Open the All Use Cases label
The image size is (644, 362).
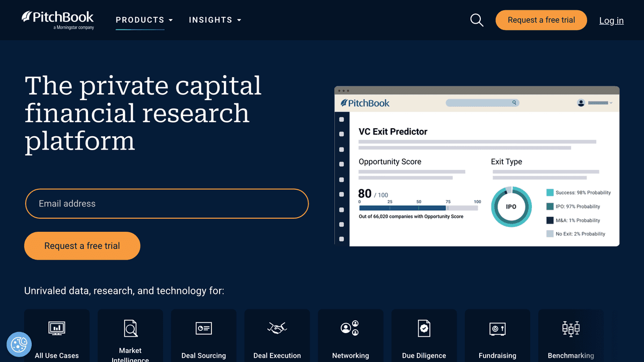57,356
